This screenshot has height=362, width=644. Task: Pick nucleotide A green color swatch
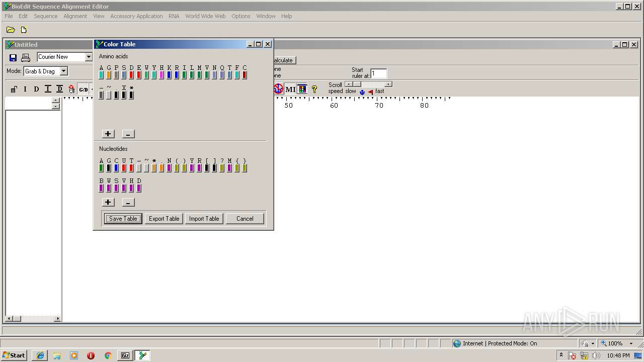tap(101, 167)
